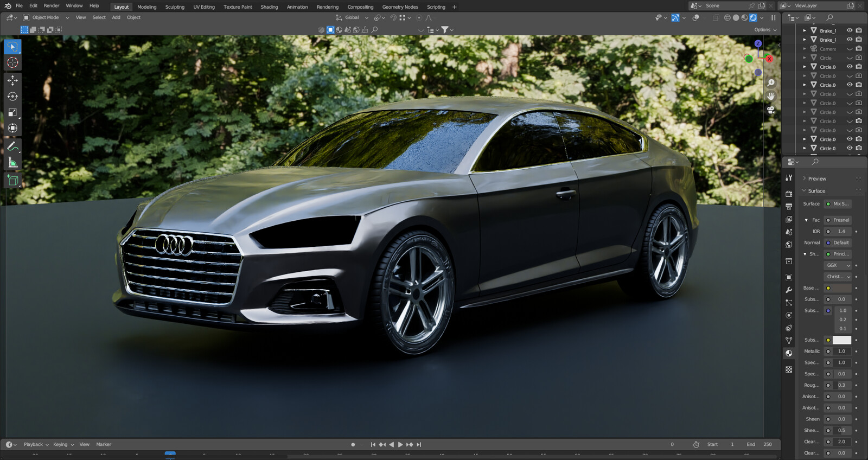Open the GGX distribution dropdown
This screenshot has width=868, height=460.
click(x=838, y=265)
